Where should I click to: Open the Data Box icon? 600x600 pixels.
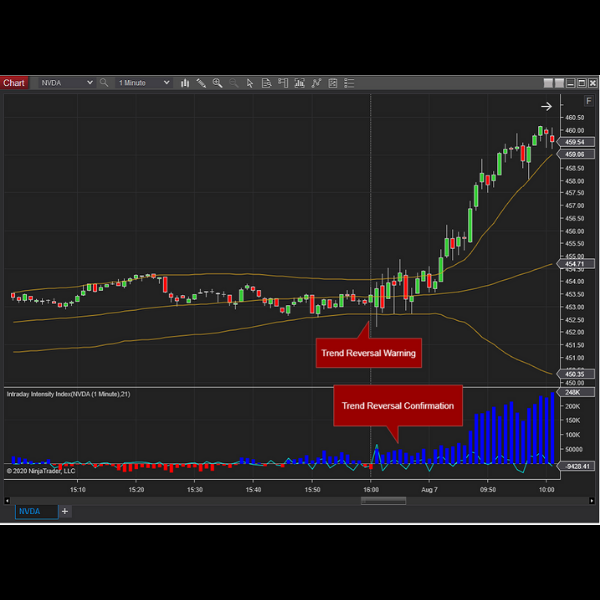click(266, 83)
